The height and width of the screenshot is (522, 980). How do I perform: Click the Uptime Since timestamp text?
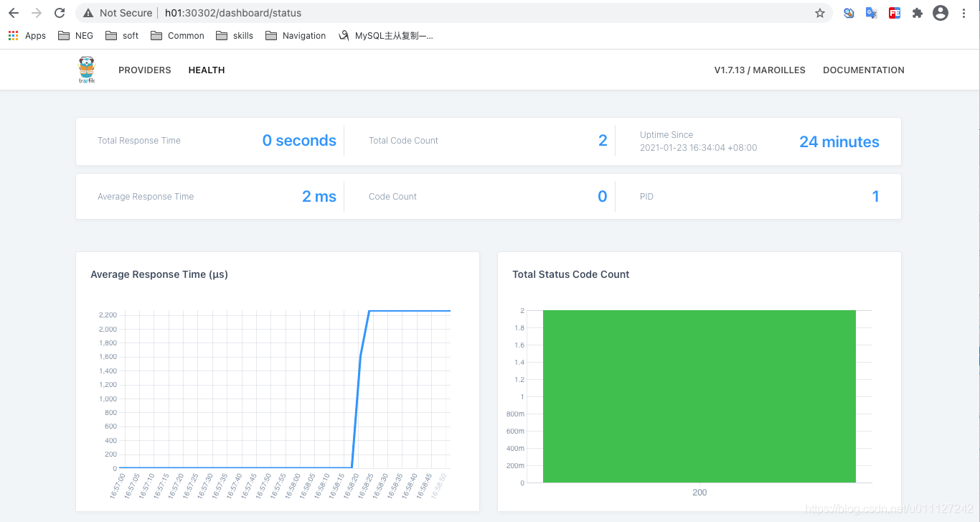click(x=698, y=147)
